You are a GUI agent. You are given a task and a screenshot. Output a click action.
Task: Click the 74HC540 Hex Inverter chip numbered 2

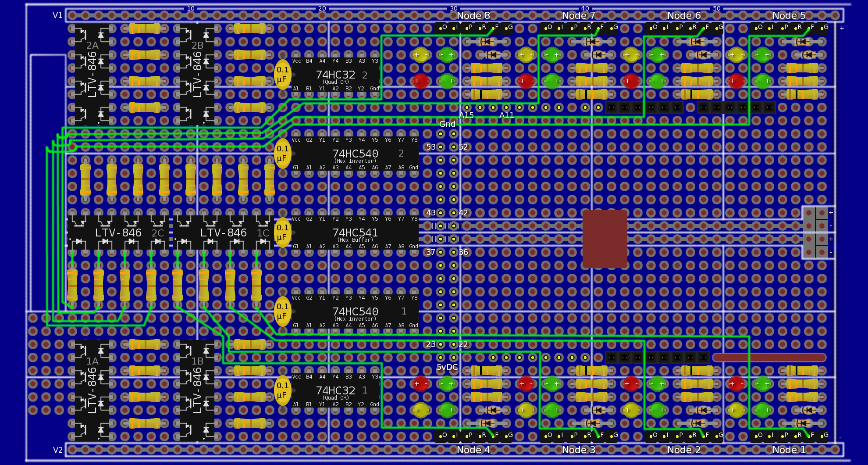pos(355,154)
